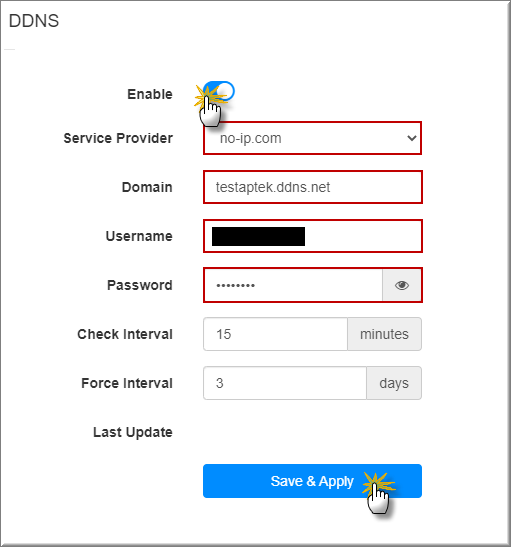Click the Service Provider label
Screen dimensions: 511x547
pos(118,138)
